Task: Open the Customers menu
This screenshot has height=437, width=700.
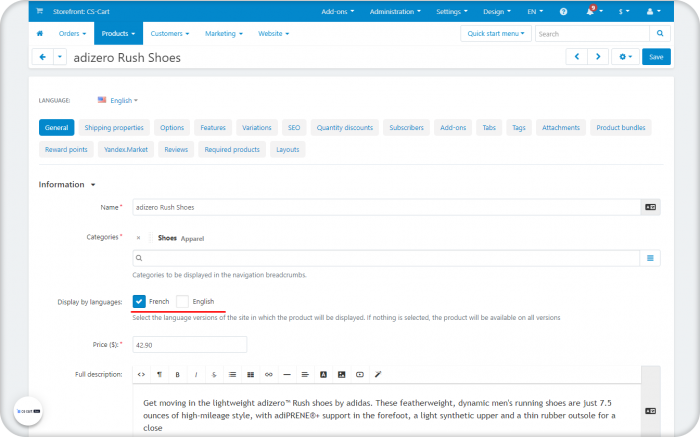Action: 170,33
